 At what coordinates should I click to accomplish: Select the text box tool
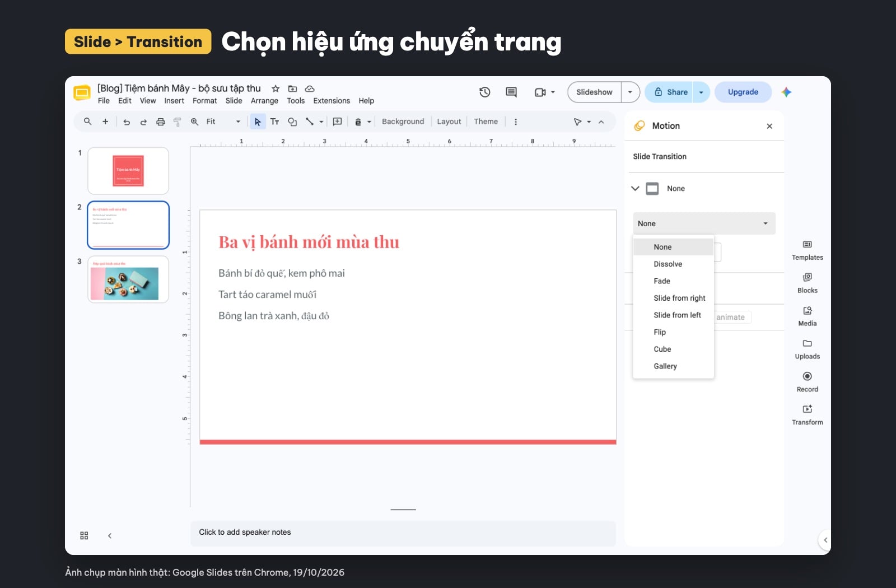coord(274,122)
